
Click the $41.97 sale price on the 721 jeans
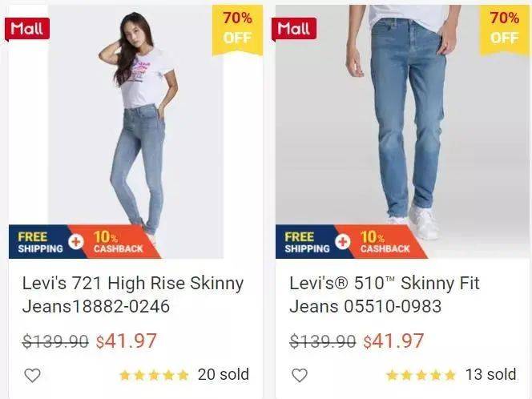(x=127, y=341)
